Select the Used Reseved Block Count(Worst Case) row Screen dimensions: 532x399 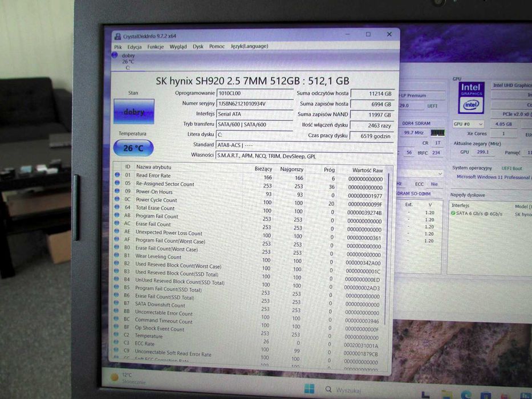coord(249,266)
